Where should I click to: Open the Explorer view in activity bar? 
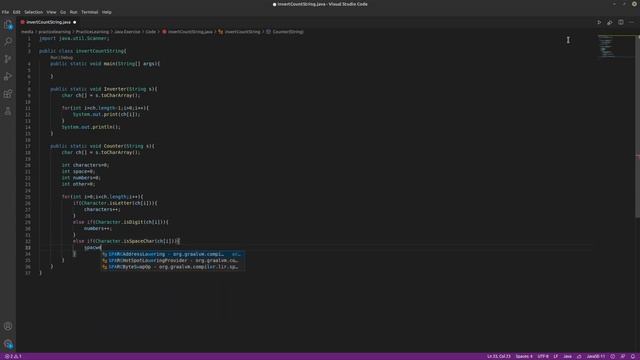8,24
